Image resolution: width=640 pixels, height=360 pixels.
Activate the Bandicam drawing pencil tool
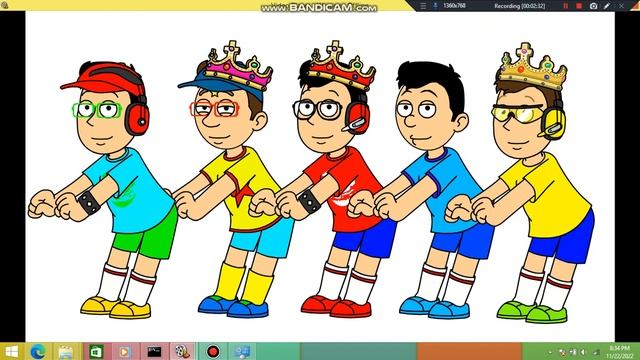(607, 6)
